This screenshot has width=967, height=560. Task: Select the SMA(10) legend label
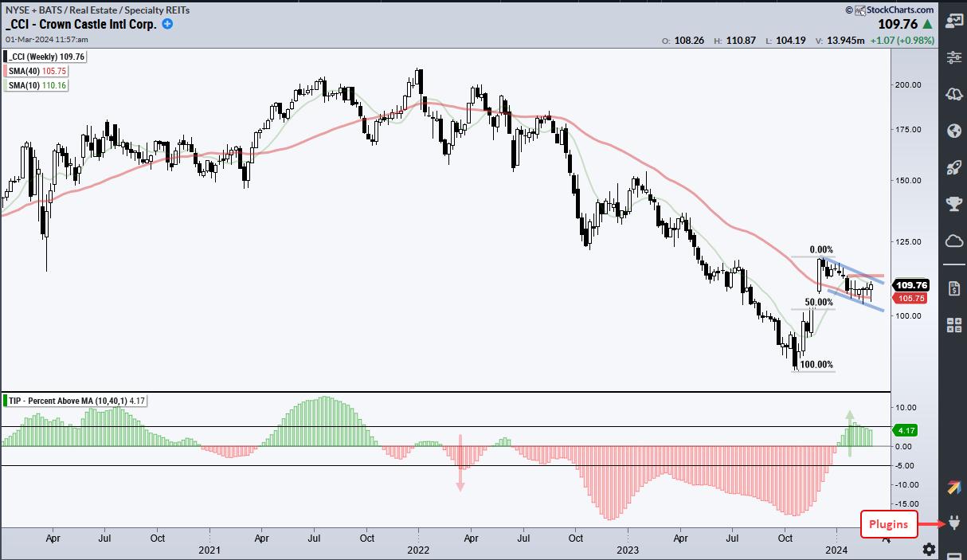36,84
